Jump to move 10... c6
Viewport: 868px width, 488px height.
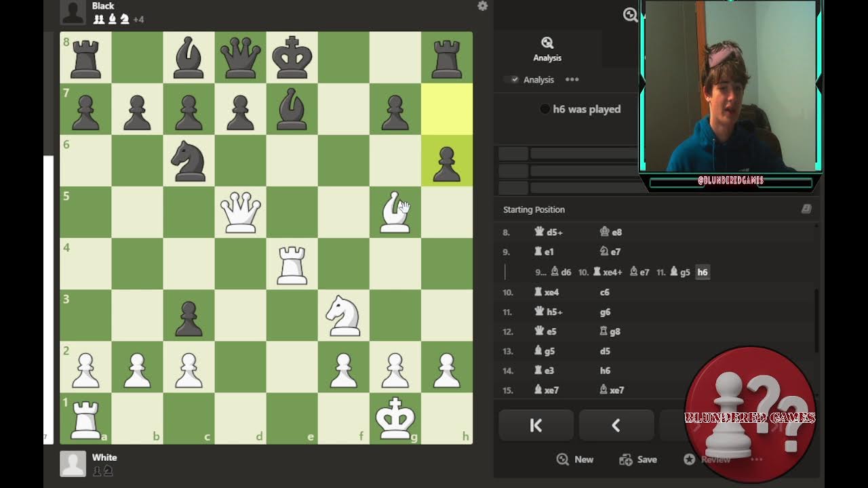[x=605, y=292]
